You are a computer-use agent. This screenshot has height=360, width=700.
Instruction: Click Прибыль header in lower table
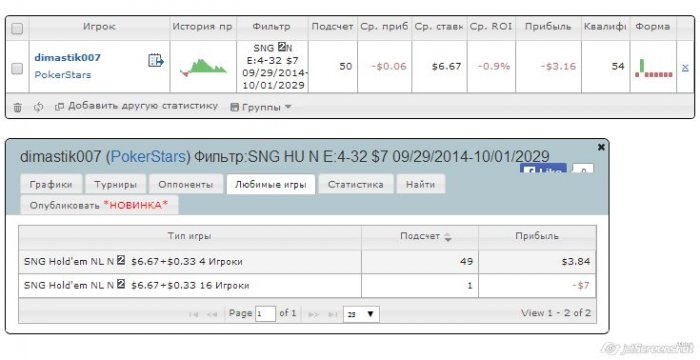click(x=537, y=237)
